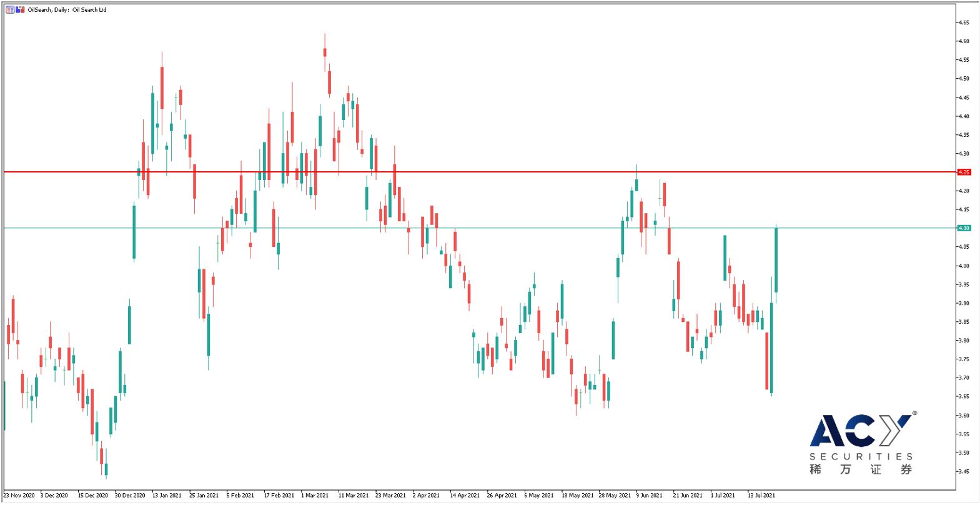Select the green horizontal price line at 4.10

[480, 228]
